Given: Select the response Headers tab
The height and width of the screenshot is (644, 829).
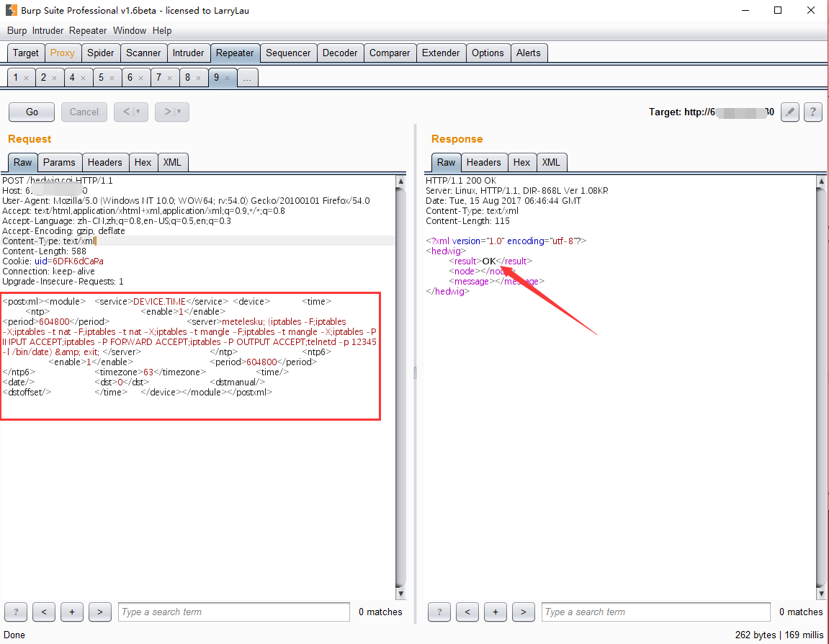Looking at the screenshot, I should pos(484,162).
